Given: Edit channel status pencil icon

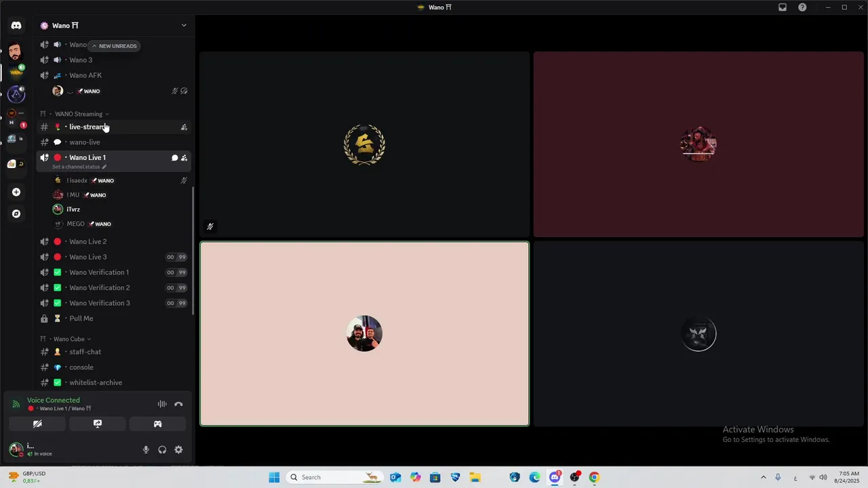Looking at the screenshot, I should click(x=104, y=167).
